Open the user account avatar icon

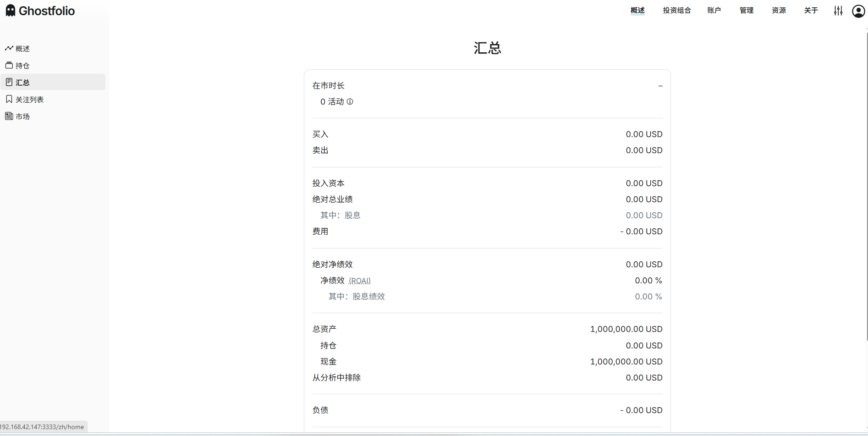858,11
